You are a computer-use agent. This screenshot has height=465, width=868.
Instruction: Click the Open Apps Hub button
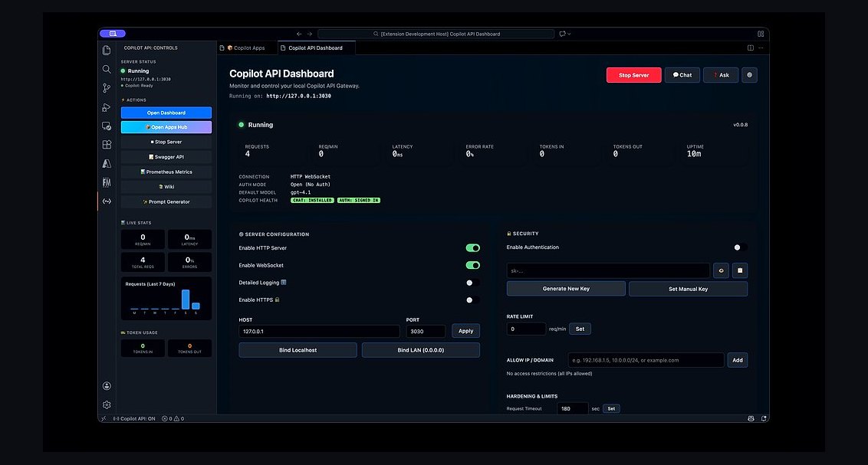(x=166, y=127)
